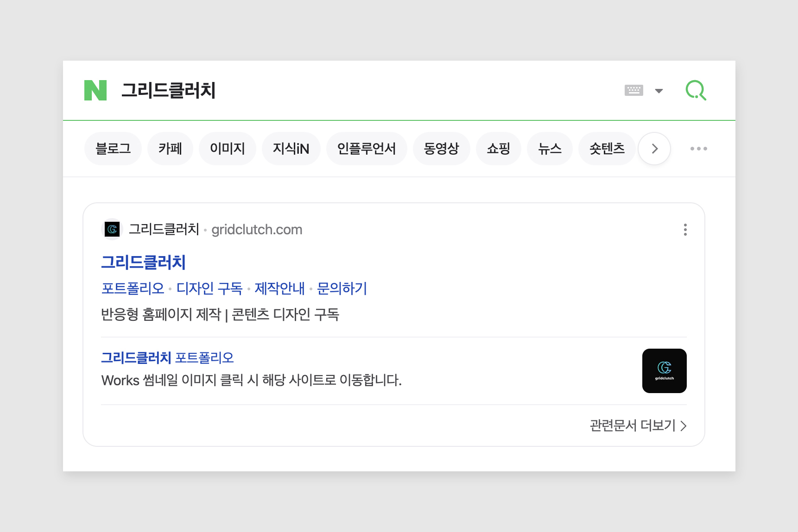
Task: Click the green Naver N logo
Action: coord(95,90)
